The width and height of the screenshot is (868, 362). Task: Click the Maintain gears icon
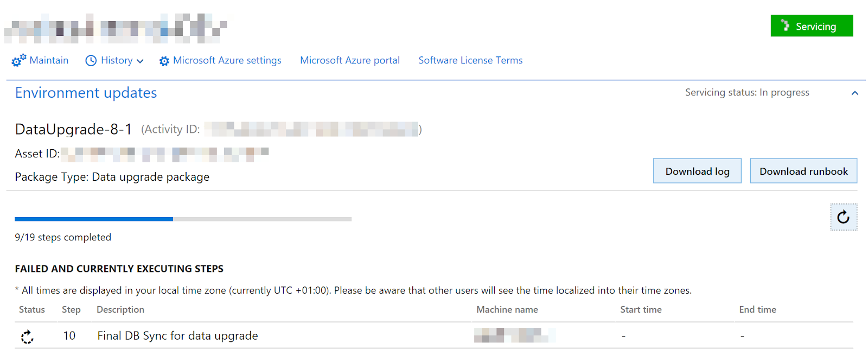point(18,60)
